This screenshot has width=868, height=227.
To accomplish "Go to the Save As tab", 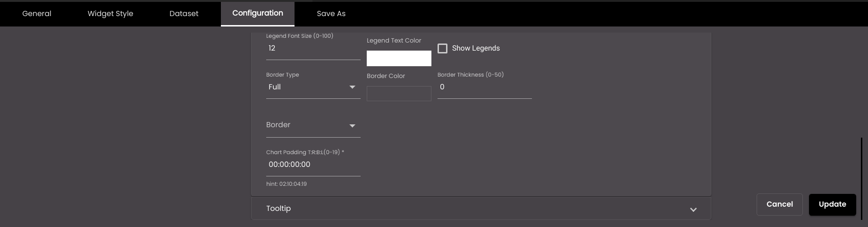I will tap(331, 14).
